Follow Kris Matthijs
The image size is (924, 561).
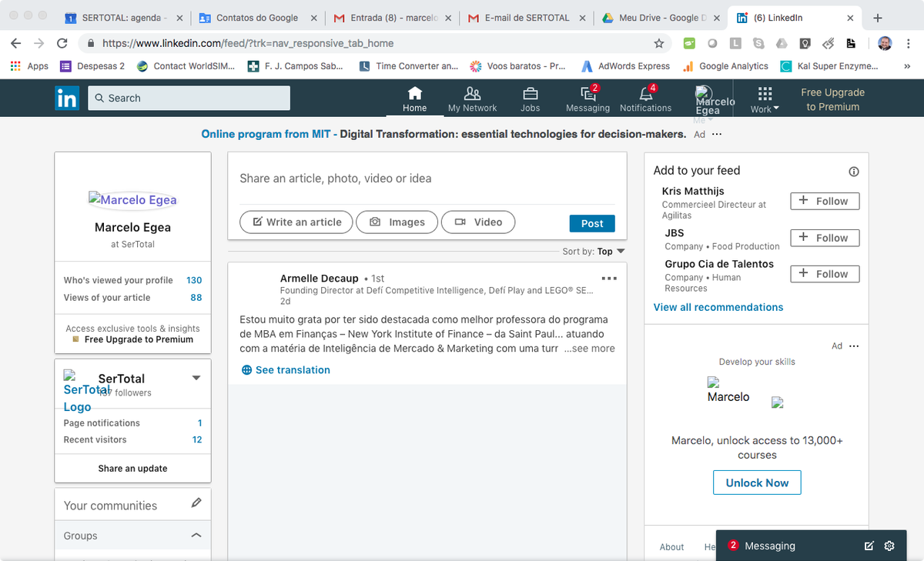825,201
